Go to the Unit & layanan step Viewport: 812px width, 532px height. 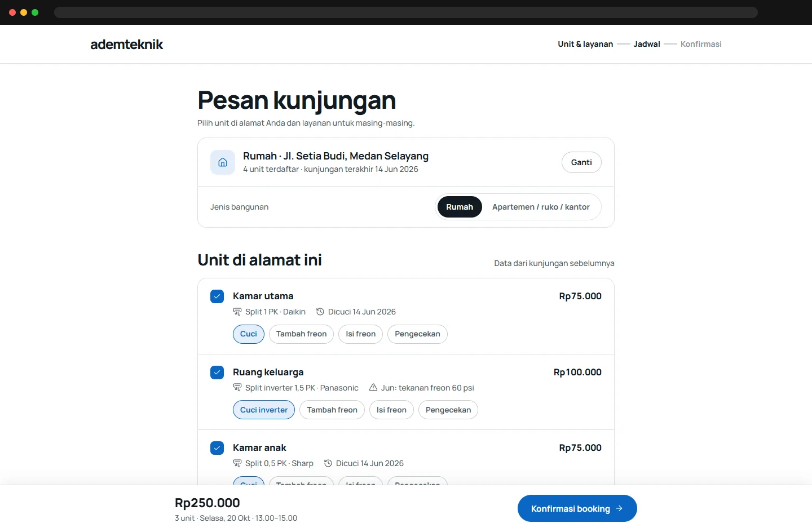(x=585, y=44)
